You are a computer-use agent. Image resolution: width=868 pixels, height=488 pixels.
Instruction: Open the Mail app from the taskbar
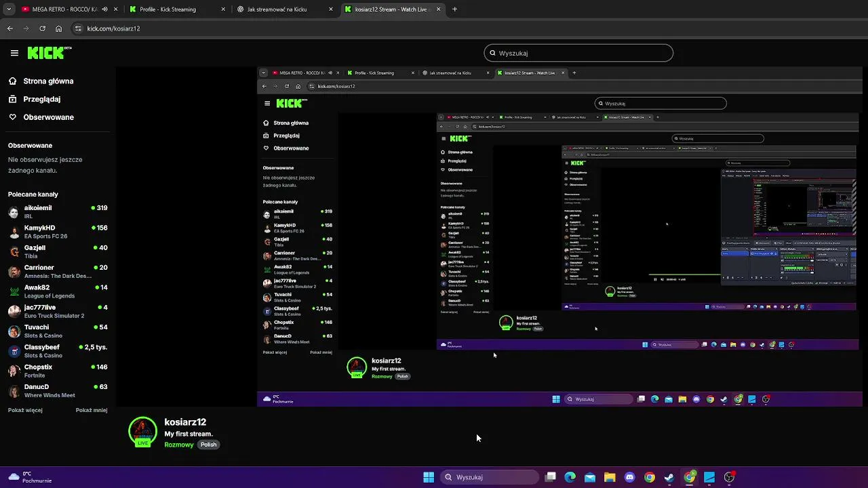(590, 477)
